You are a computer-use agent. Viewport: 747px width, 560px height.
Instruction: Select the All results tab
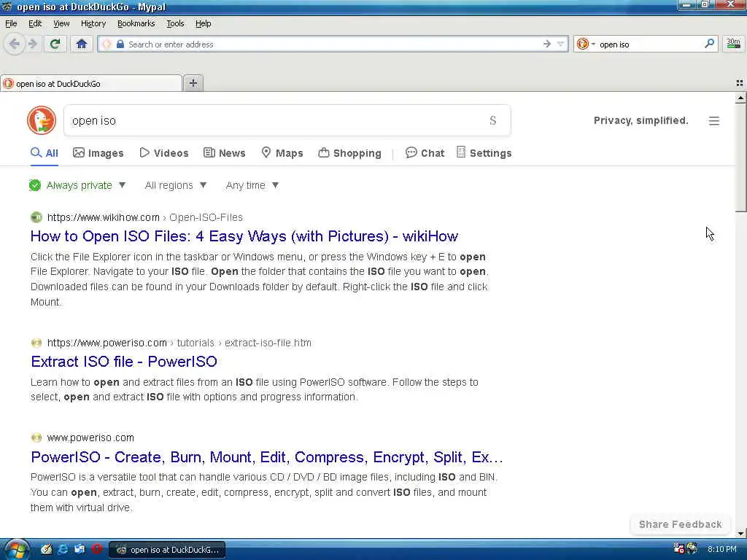[44, 153]
